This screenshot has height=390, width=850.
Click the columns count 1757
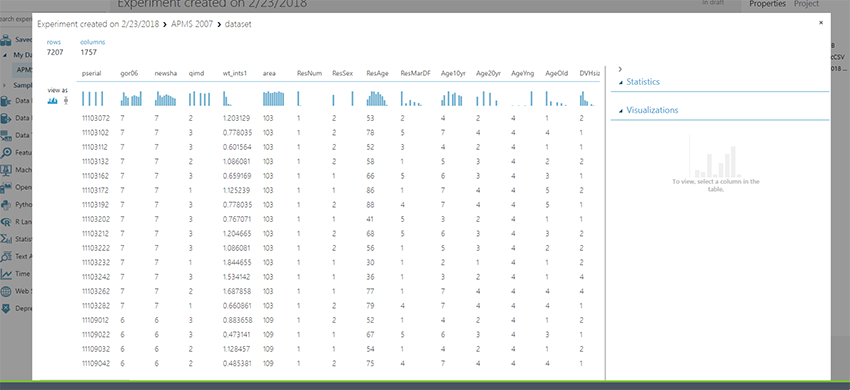[x=87, y=53]
